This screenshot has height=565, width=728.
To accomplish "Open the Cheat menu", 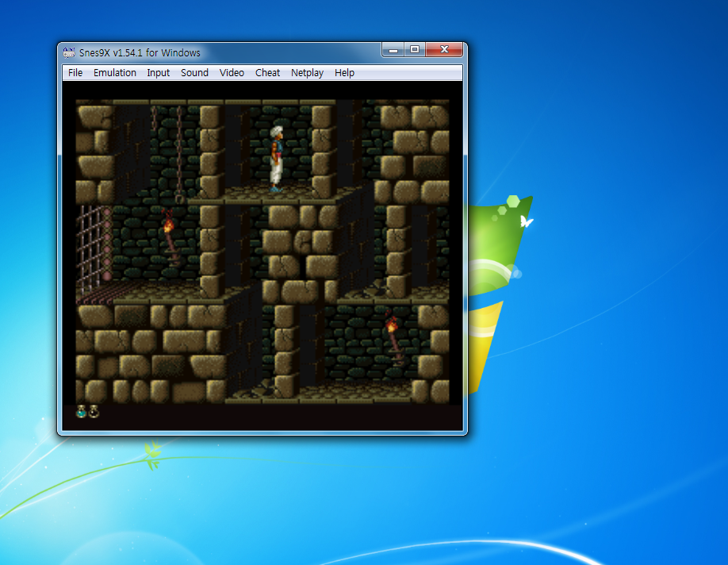I will coord(267,72).
